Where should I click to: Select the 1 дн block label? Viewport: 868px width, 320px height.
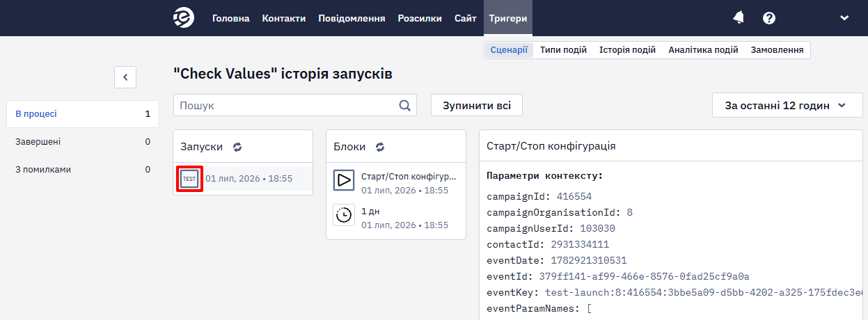pyautogui.click(x=370, y=211)
